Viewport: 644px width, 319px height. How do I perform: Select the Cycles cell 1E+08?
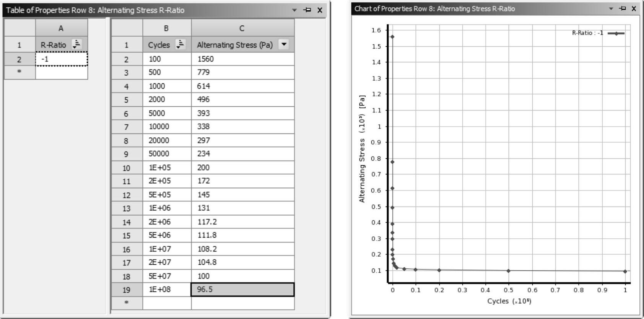click(x=167, y=290)
